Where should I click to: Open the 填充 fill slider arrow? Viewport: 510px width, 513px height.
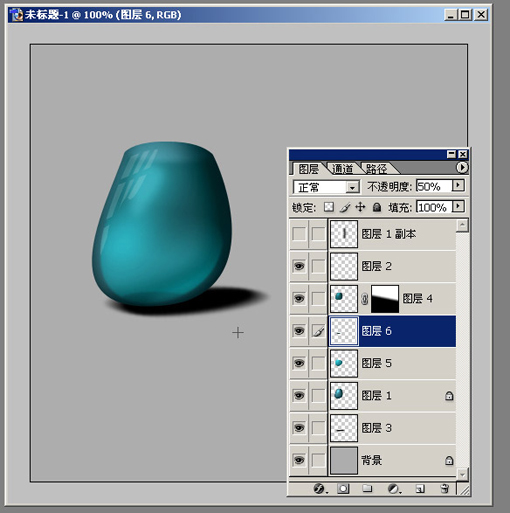458,207
